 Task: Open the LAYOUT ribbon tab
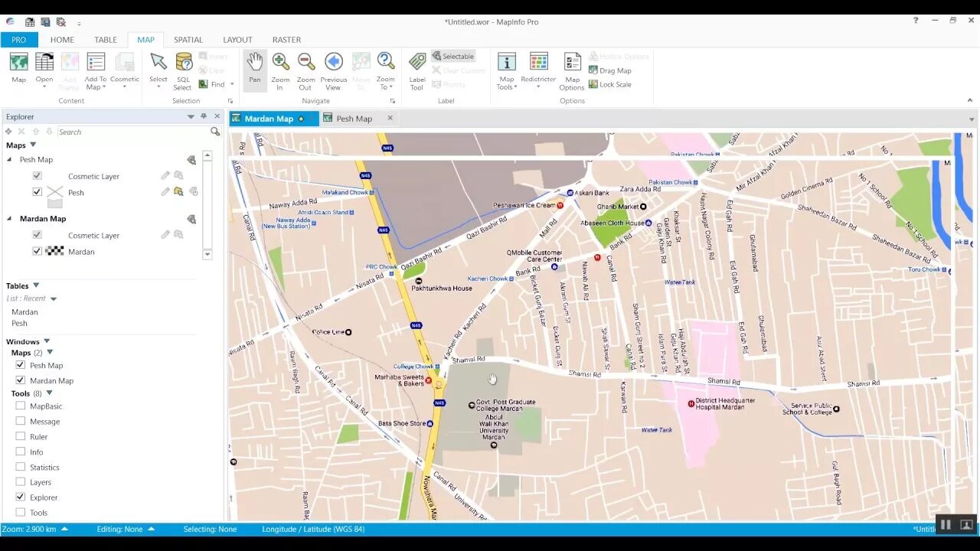point(237,40)
